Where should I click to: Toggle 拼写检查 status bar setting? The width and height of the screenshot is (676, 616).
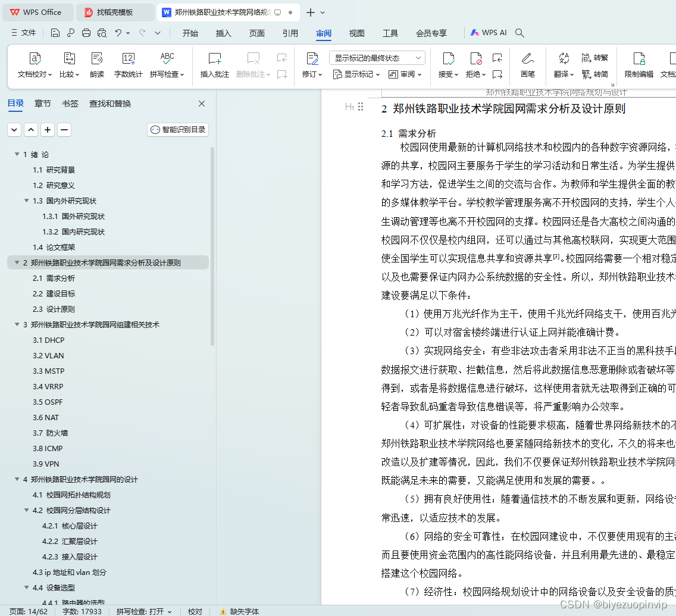[x=144, y=611]
